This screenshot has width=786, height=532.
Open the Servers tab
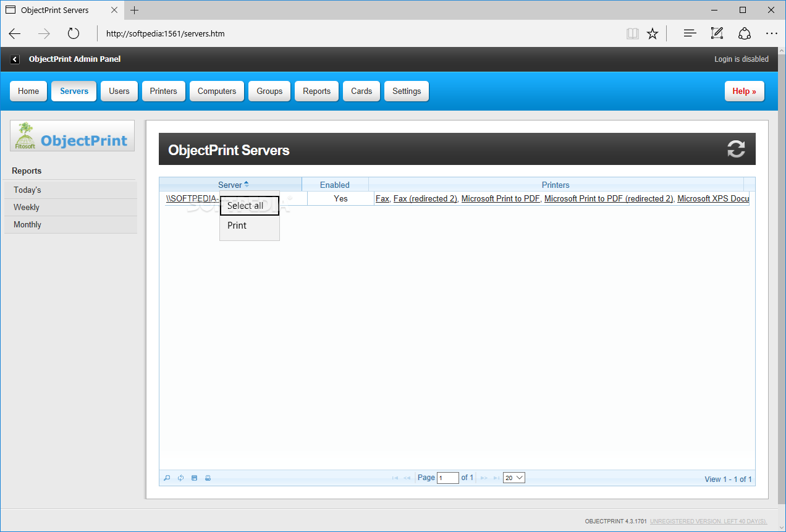click(x=74, y=91)
